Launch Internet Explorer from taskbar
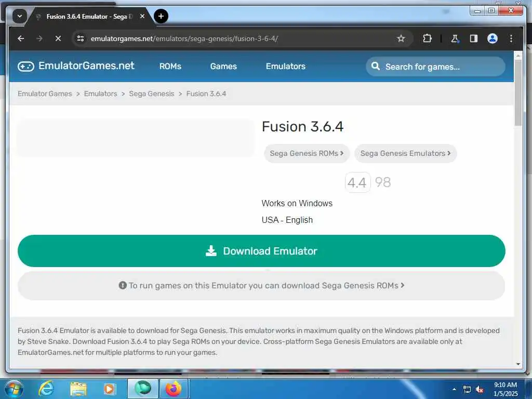This screenshot has height=399, width=532. click(46, 389)
